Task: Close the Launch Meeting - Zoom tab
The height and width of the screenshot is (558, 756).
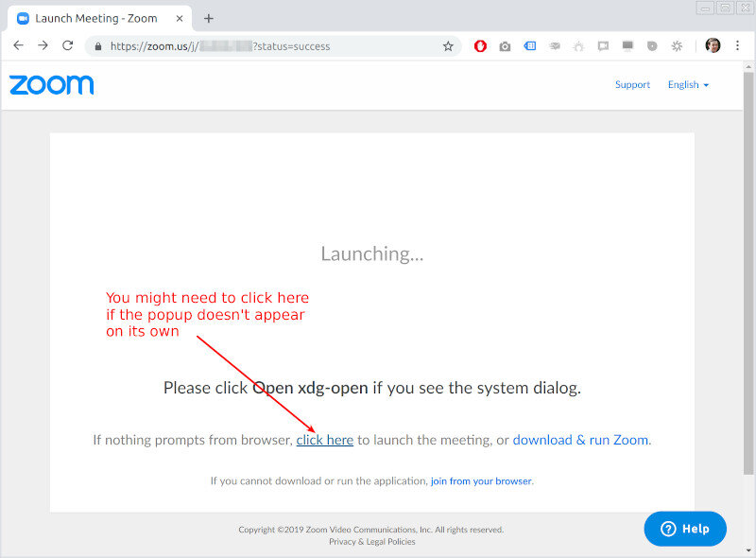Action: pos(180,18)
